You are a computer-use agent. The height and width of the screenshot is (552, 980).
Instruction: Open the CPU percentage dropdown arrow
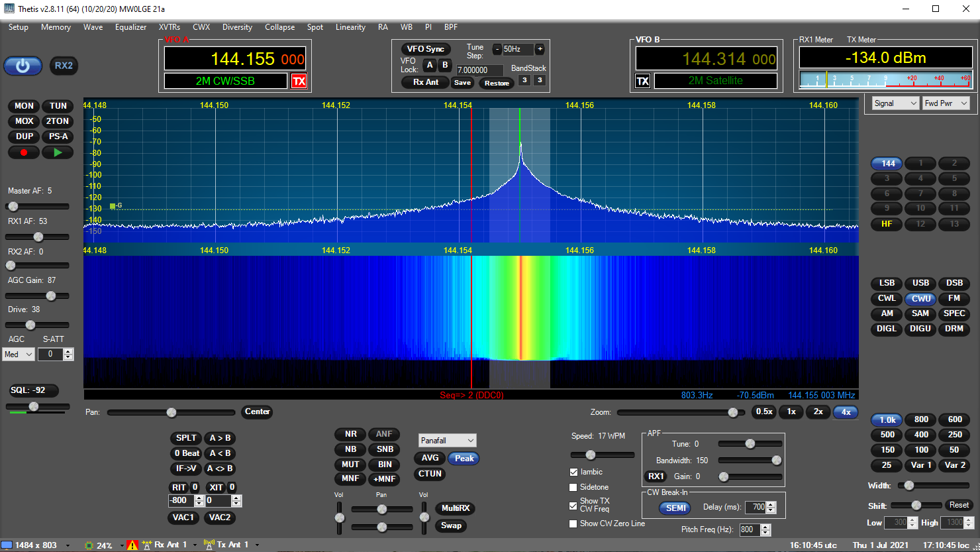pyautogui.click(x=122, y=545)
